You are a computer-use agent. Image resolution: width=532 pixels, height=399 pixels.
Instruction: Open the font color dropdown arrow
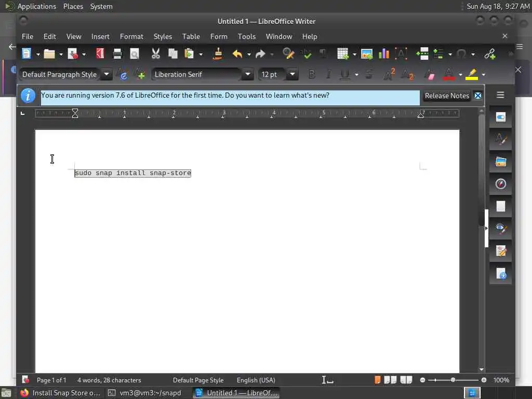click(460, 75)
